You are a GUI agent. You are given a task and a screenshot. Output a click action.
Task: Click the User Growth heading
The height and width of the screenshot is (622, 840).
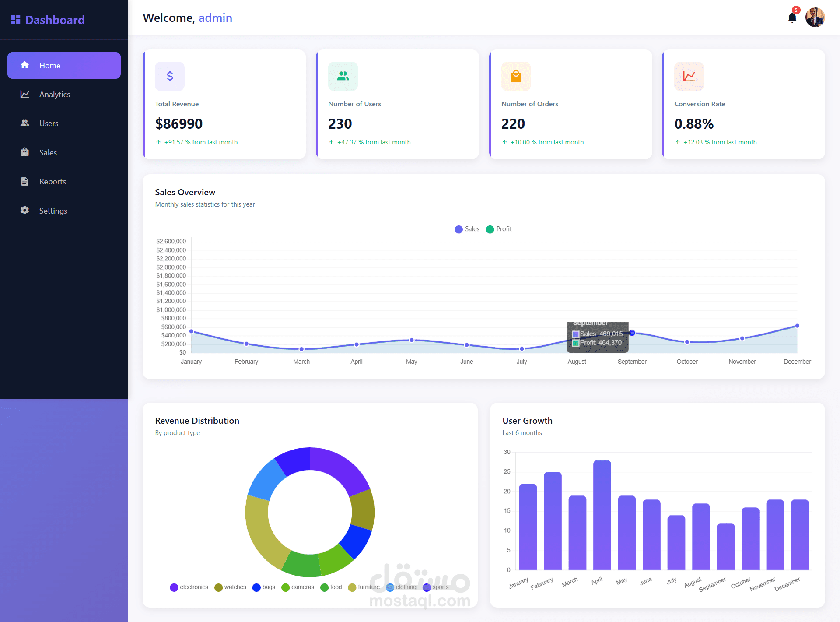[x=527, y=421]
